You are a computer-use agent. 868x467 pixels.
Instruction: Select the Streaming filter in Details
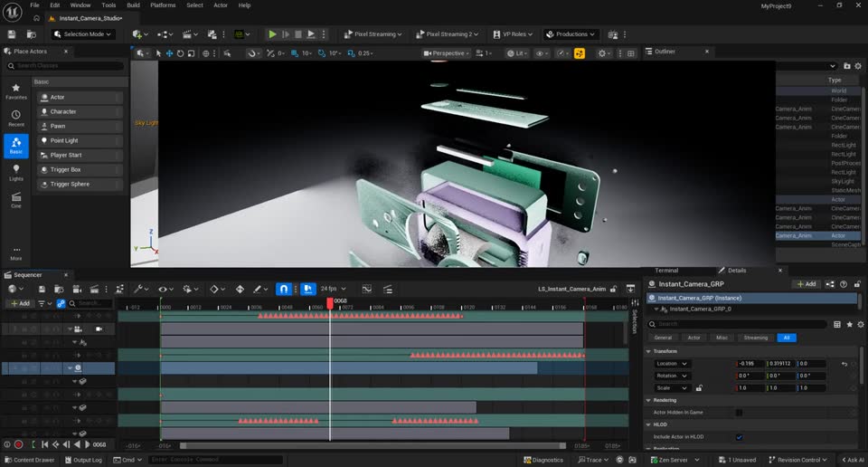pos(756,338)
